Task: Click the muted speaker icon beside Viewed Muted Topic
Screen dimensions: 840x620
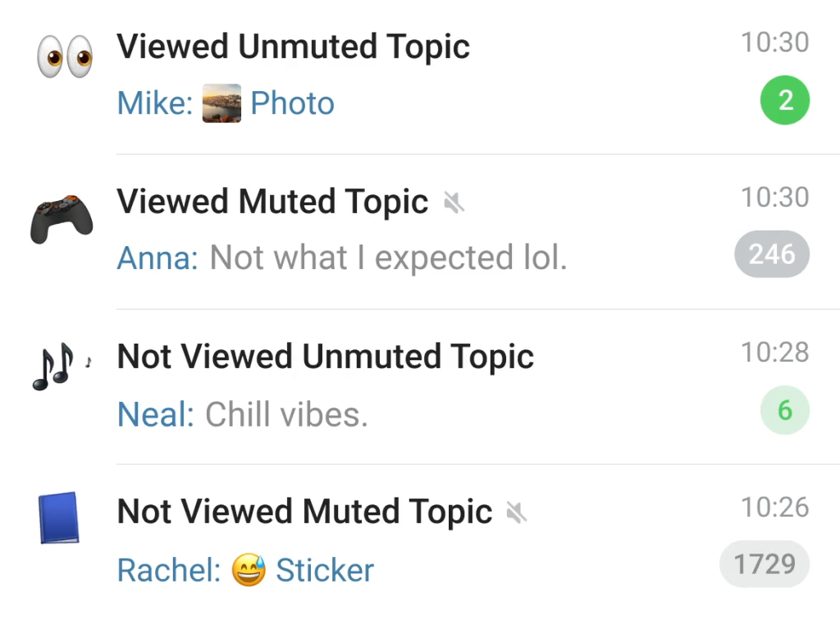Action: click(454, 202)
